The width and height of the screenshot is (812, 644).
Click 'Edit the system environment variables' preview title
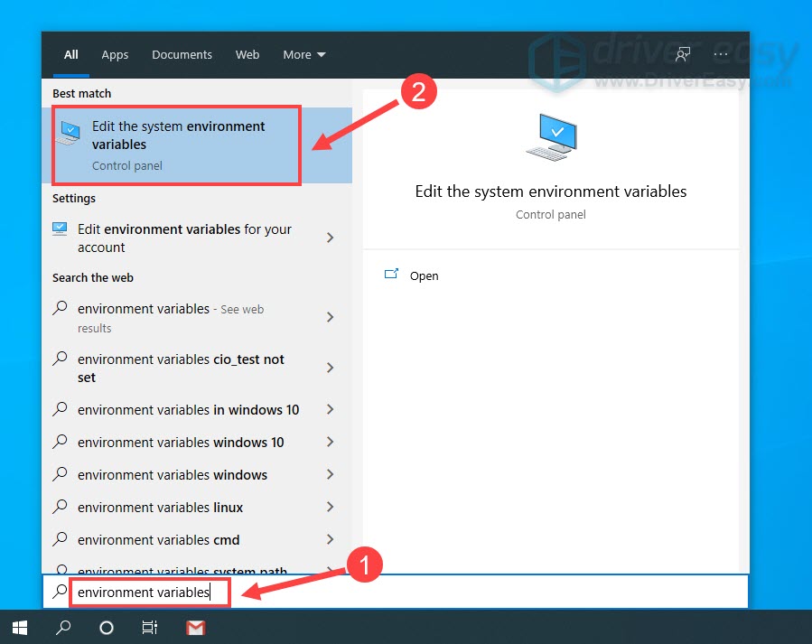[x=550, y=191]
